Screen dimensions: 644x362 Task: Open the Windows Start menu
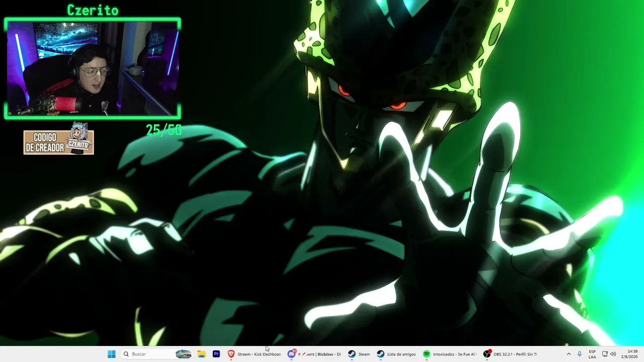(111, 354)
